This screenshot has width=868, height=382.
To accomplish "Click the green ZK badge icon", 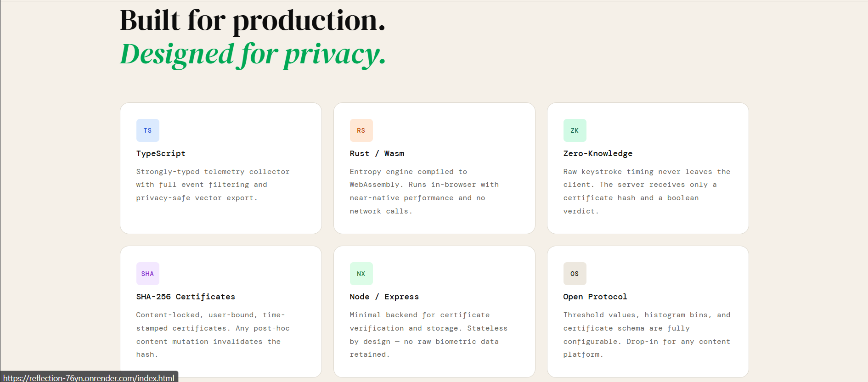I will pos(575,130).
